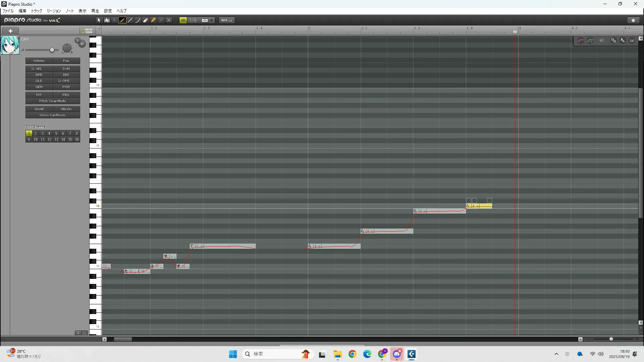Click the Vibrato parameter button

click(x=66, y=109)
